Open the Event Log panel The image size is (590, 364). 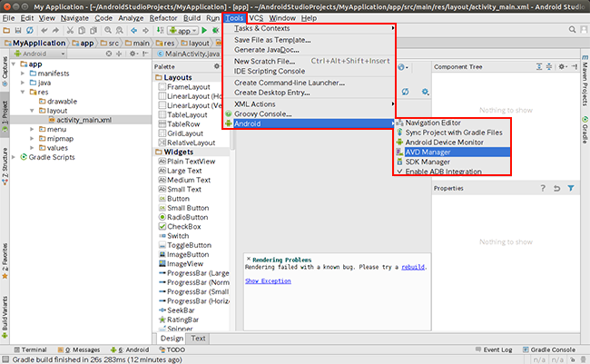coord(494,349)
